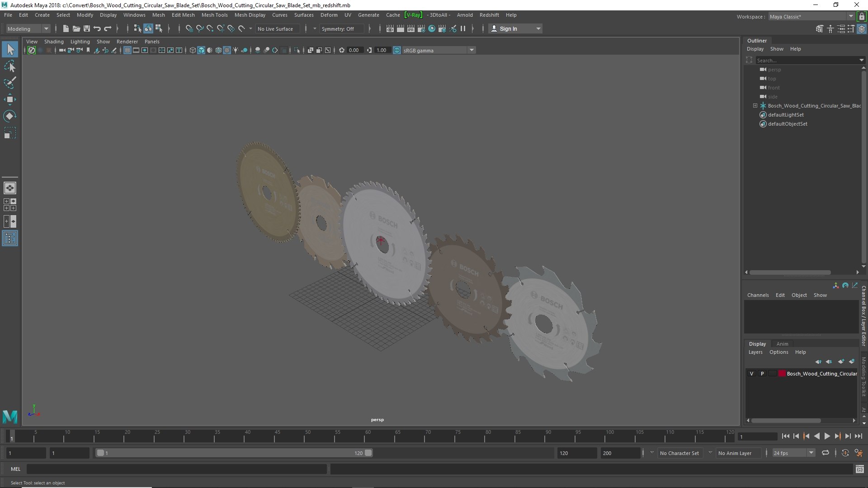This screenshot has width=868, height=488.
Task: Activate the Move tool
Action: click(x=10, y=99)
